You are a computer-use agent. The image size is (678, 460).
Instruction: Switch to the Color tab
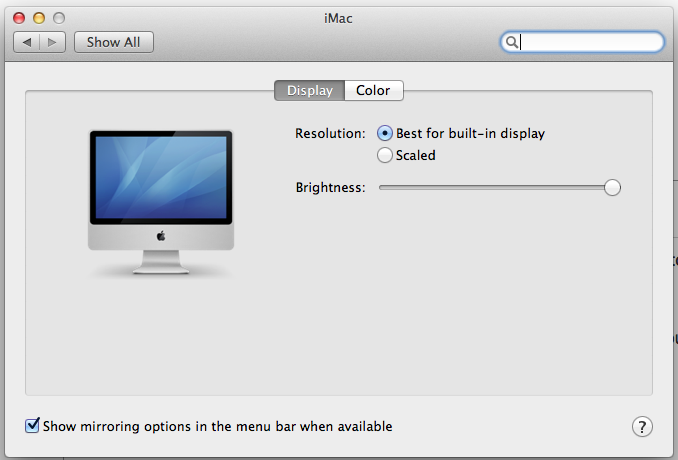[374, 90]
